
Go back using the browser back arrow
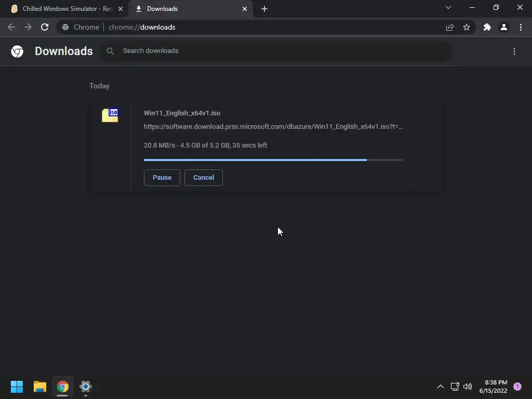point(11,27)
